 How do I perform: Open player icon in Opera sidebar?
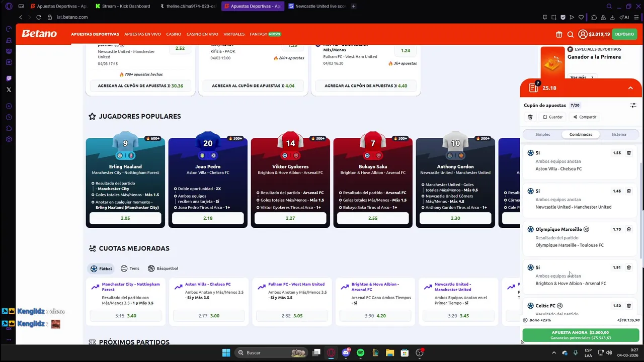pos(9,106)
